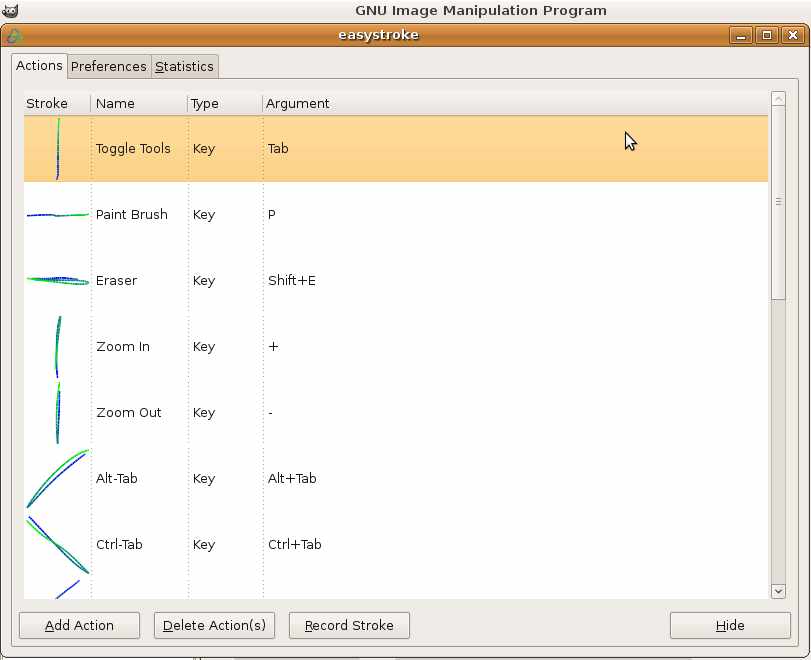Select the Eraser stroke thumbnail
Image resolution: width=811 pixels, height=660 pixels.
coord(57,281)
